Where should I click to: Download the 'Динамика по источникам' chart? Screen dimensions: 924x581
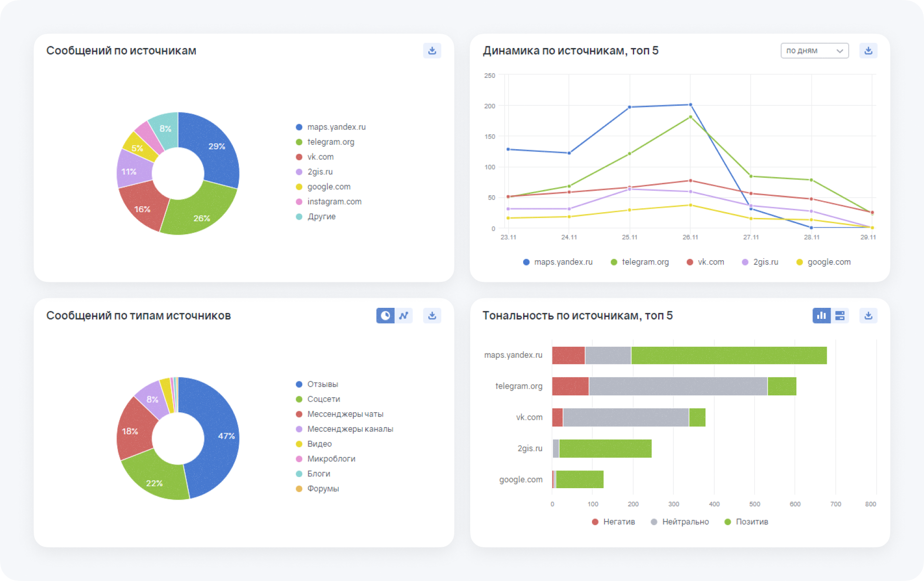[x=868, y=51]
